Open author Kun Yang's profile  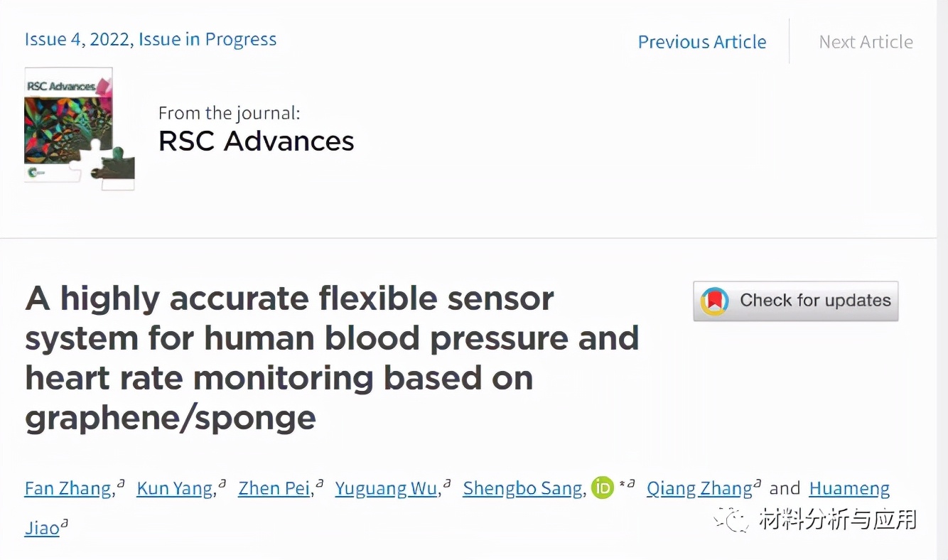(174, 488)
